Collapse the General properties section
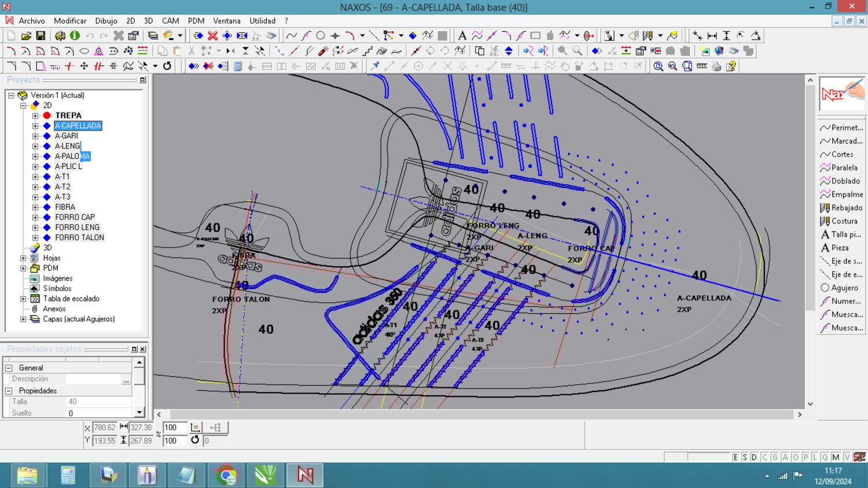The height and width of the screenshot is (488, 868). [9, 368]
